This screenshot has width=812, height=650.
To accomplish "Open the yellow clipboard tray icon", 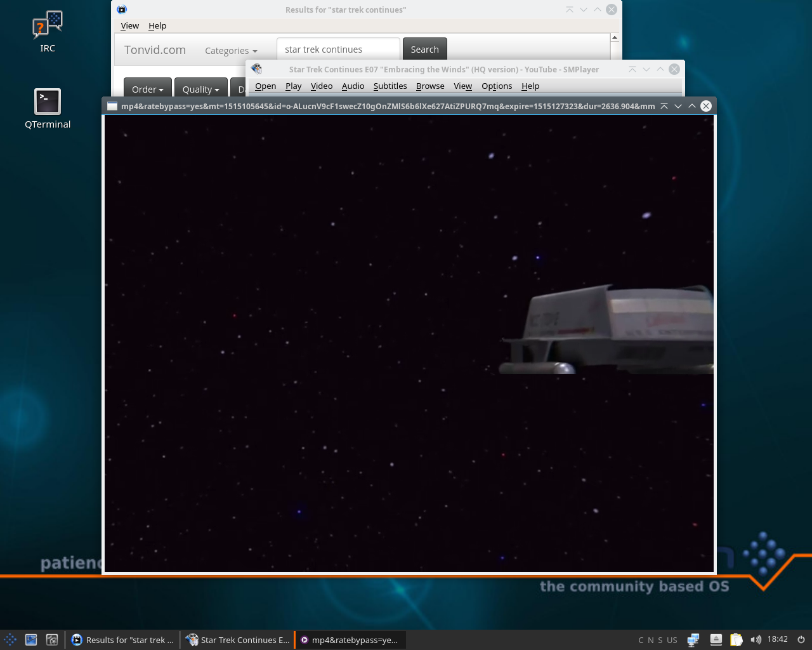I will [x=736, y=640].
